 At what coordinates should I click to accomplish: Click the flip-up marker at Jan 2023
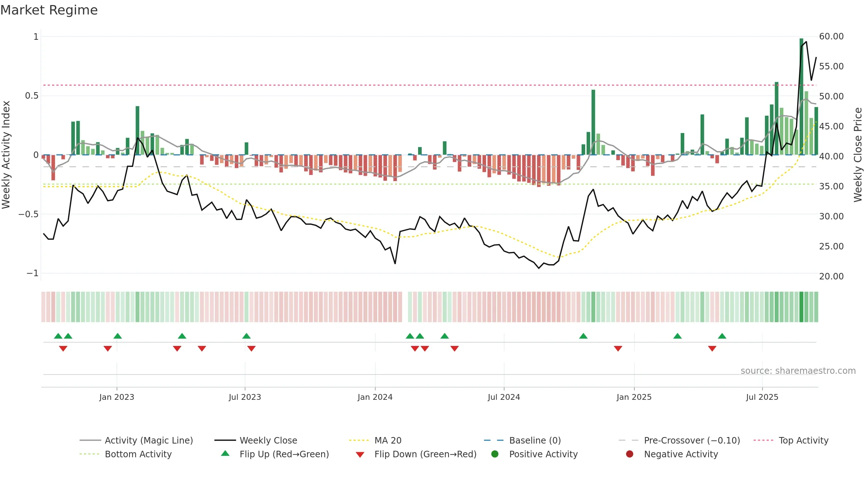pyautogui.click(x=118, y=336)
